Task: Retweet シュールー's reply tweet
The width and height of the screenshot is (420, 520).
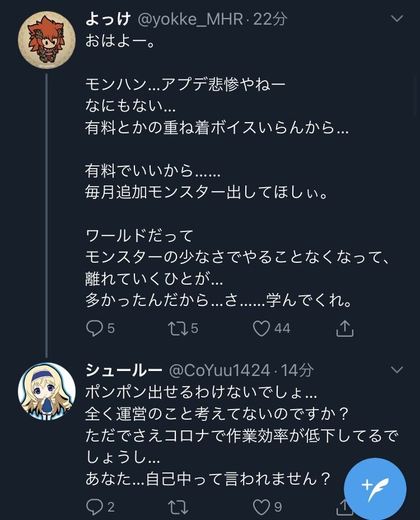Action: [x=178, y=507]
